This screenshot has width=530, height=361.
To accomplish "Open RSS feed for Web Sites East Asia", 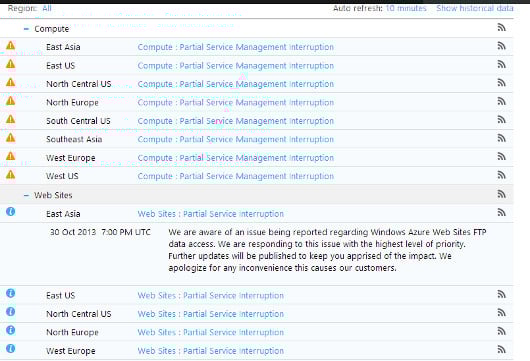I will coord(502,213).
